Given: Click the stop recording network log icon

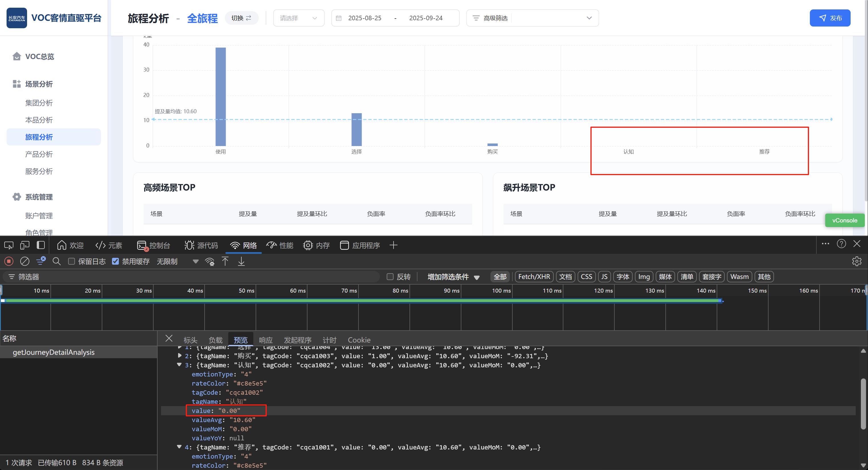Looking at the screenshot, I should tap(9, 261).
